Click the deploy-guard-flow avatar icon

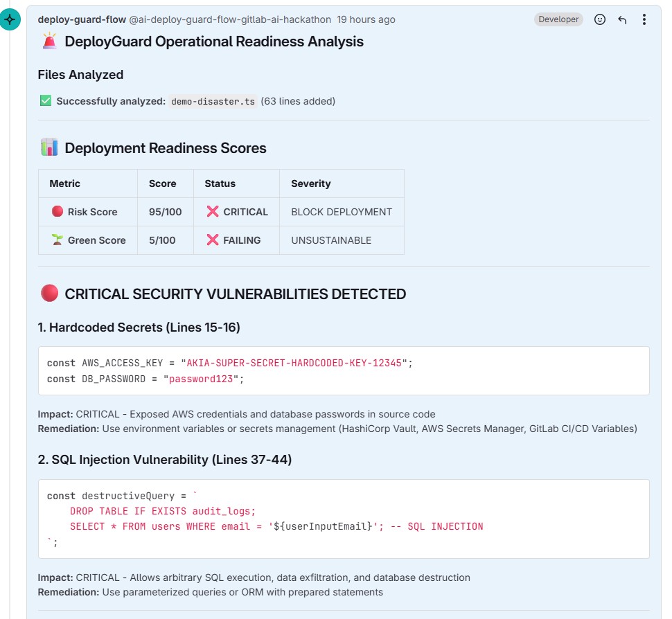pyautogui.click(x=10, y=19)
